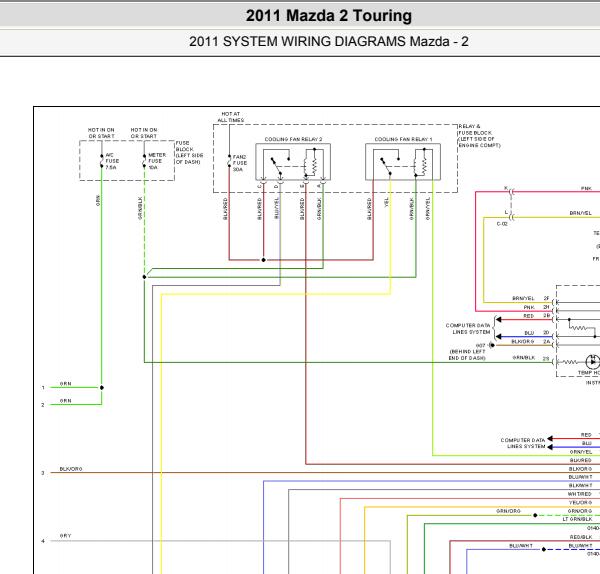Screen dimensions: 600x574
Task: Click the 'WHT/RED' label in the right wire list
Action: [580, 494]
